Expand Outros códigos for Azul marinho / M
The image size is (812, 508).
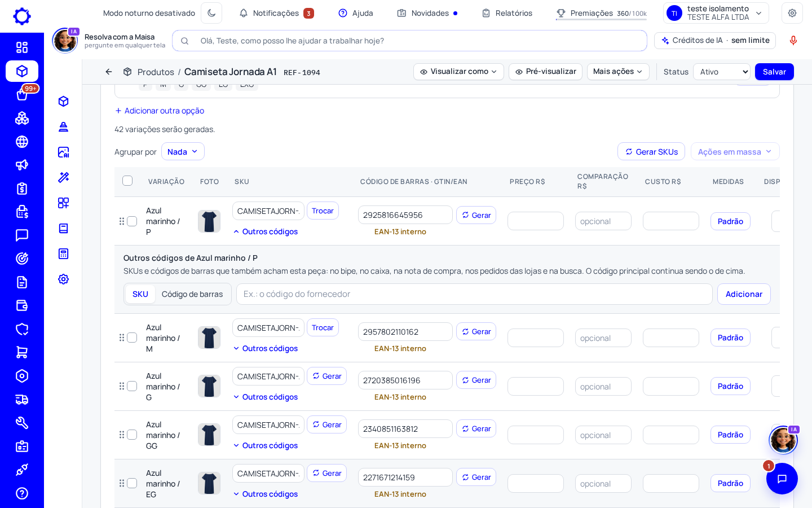[266, 348]
